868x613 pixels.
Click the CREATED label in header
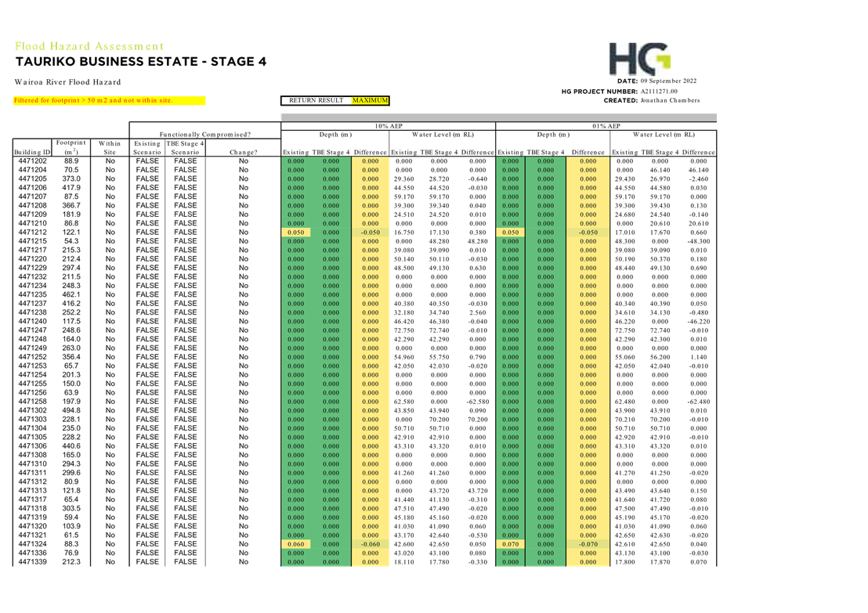point(619,100)
